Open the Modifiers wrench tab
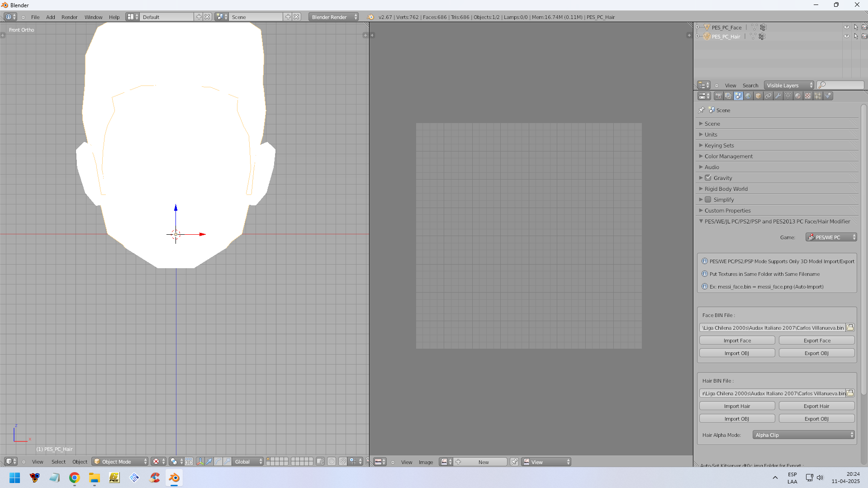The height and width of the screenshot is (488, 868). (778, 96)
